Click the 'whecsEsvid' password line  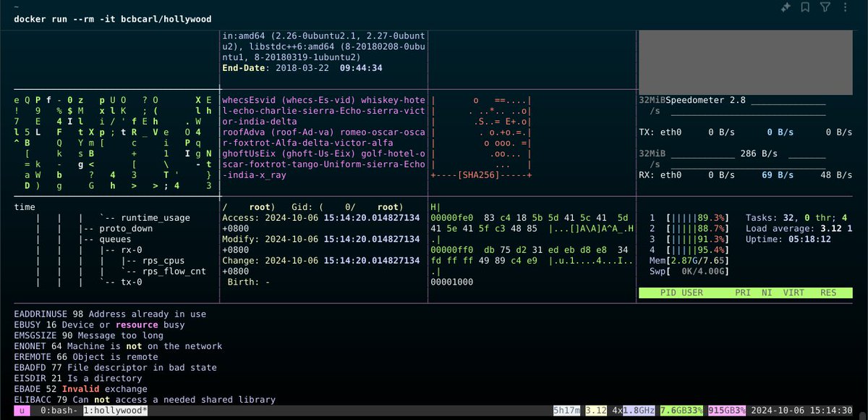coord(324,100)
